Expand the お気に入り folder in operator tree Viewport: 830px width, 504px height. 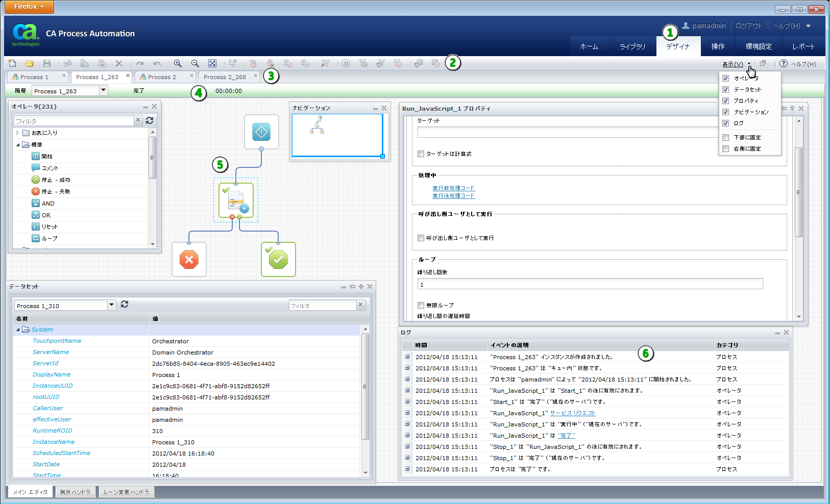point(17,133)
